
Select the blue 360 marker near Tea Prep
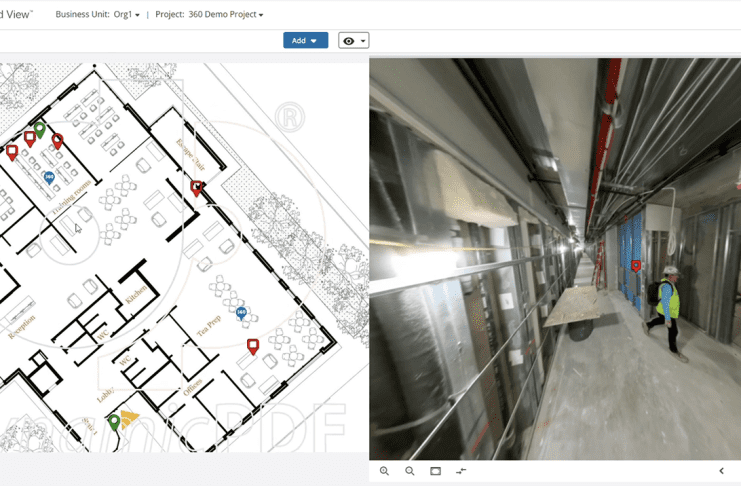pyautogui.click(x=241, y=313)
